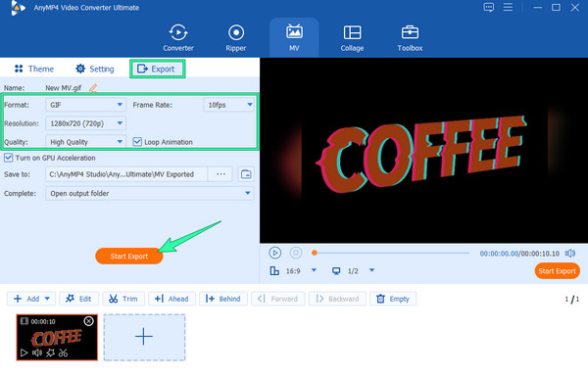Screen dimensions: 588x377
Task: Expand the 16:9 aspect ratio dropdown
Action: click(315, 270)
